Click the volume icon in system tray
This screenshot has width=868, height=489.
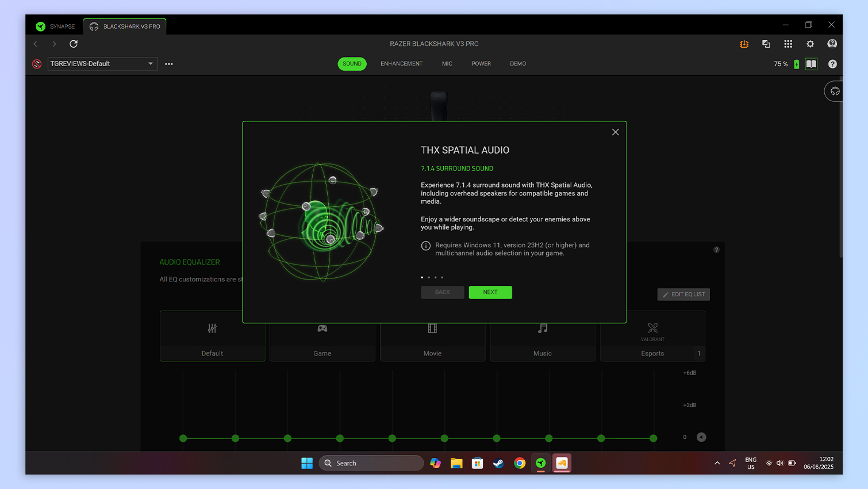pyautogui.click(x=780, y=463)
